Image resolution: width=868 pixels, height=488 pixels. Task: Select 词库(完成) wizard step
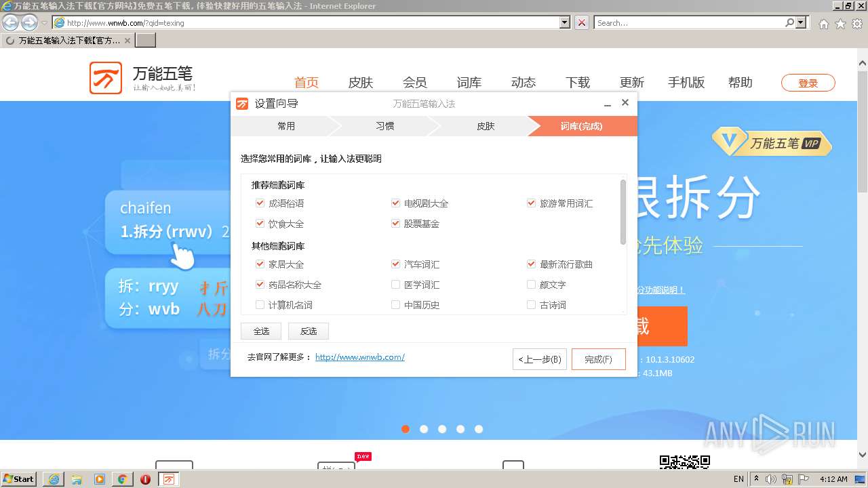(582, 126)
